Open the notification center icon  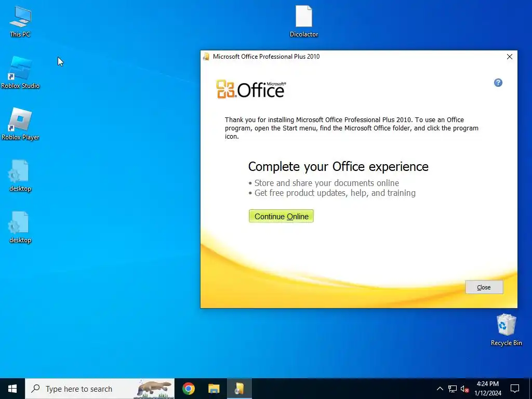515,389
